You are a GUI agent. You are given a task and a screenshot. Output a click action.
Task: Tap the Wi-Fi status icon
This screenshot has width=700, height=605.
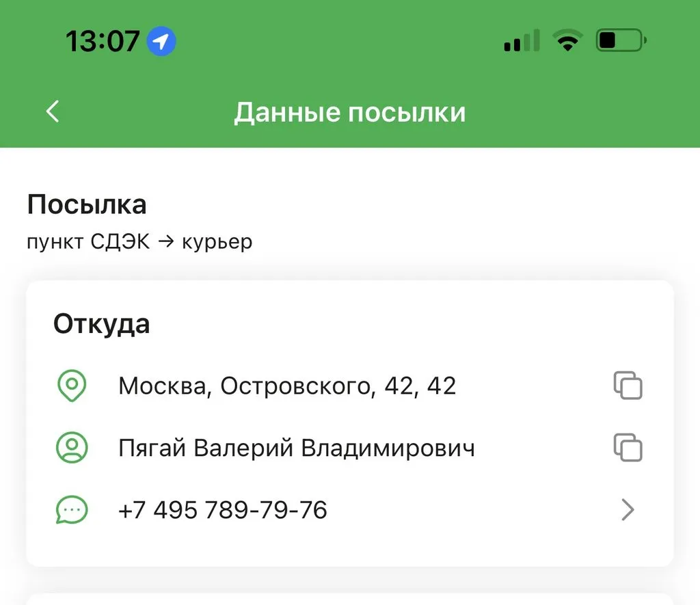[x=567, y=41]
